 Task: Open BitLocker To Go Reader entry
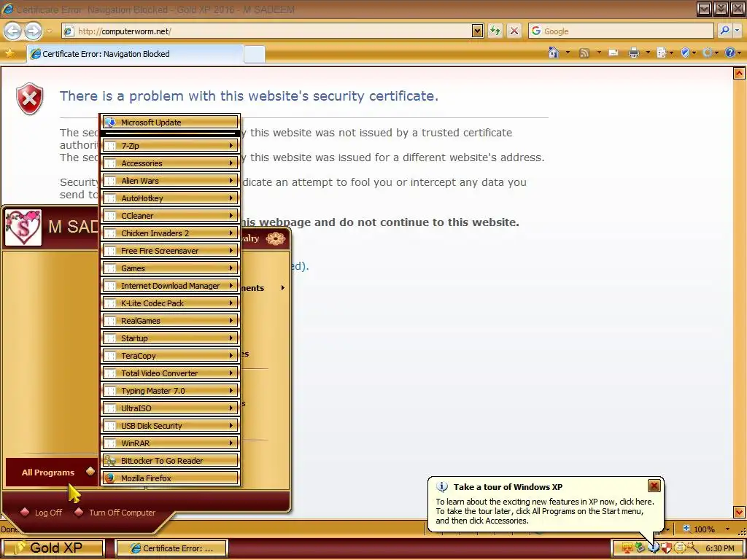[170, 461]
